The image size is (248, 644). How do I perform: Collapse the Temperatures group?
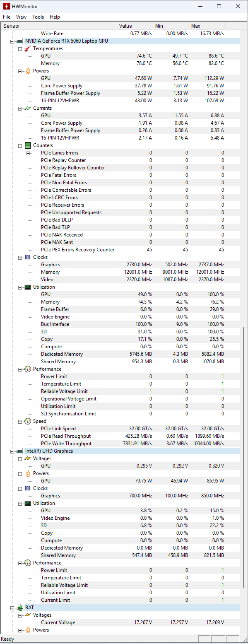click(x=20, y=48)
